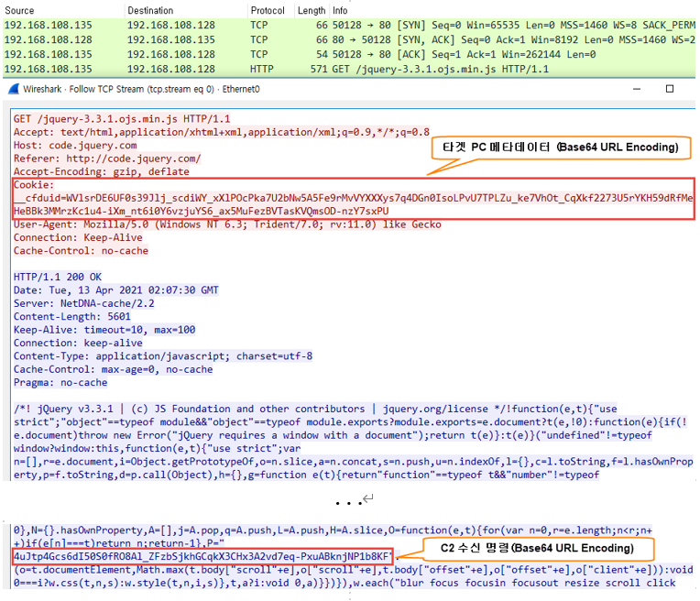Click the Destination column header
This screenshot has width=700, height=601.
point(150,10)
